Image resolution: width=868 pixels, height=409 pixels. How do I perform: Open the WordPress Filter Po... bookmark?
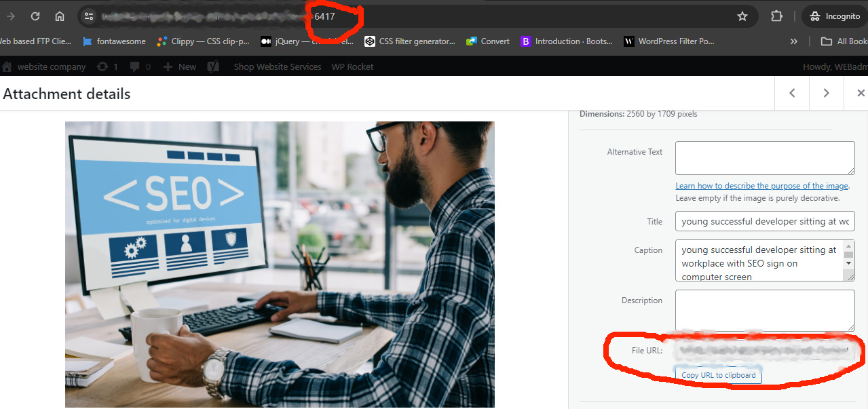(669, 41)
